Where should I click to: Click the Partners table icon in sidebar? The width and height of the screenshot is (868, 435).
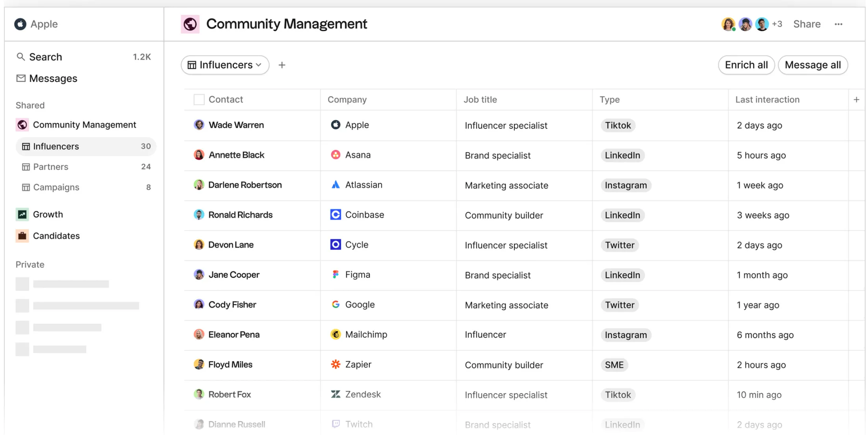pyautogui.click(x=26, y=167)
